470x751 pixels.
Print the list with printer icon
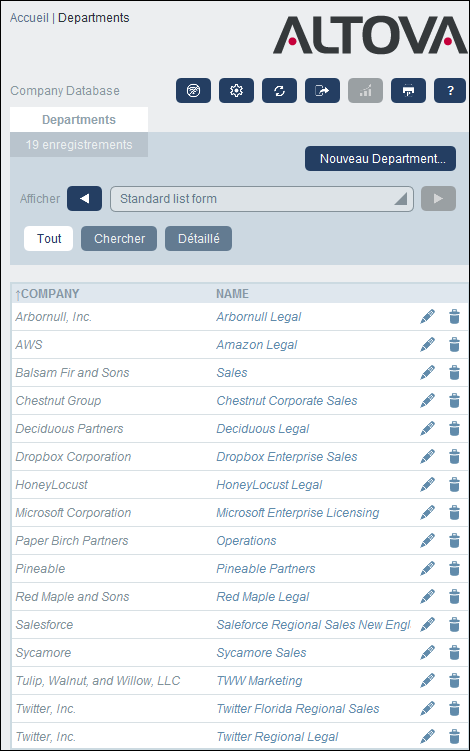[x=408, y=91]
